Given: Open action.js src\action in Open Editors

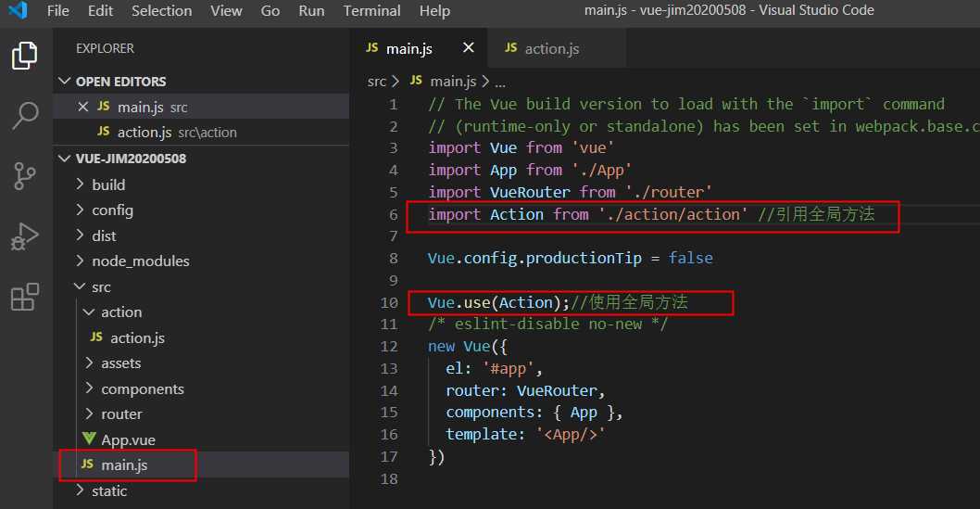Looking at the screenshot, I should pyautogui.click(x=201, y=132).
